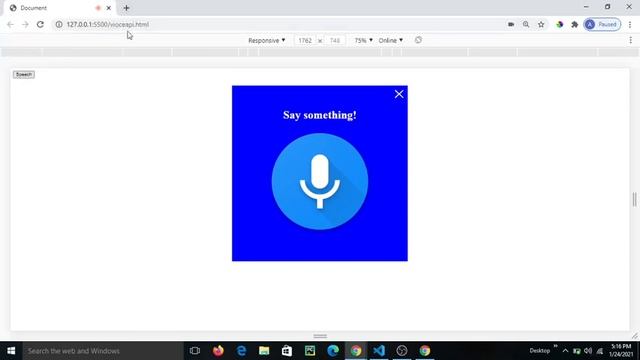Image resolution: width=640 pixels, height=360 pixels.
Task: Bookmark this page with the star
Action: [x=541, y=24]
